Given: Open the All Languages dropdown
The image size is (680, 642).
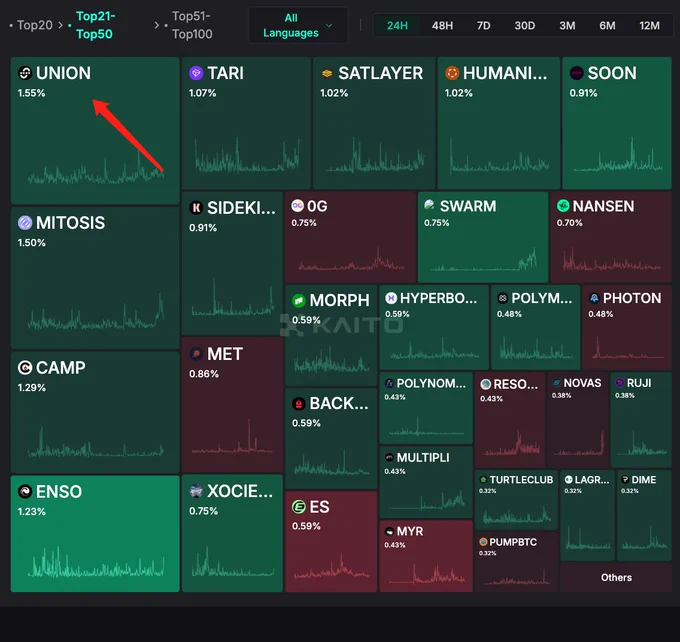Looking at the screenshot, I should (x=298, y=25).
